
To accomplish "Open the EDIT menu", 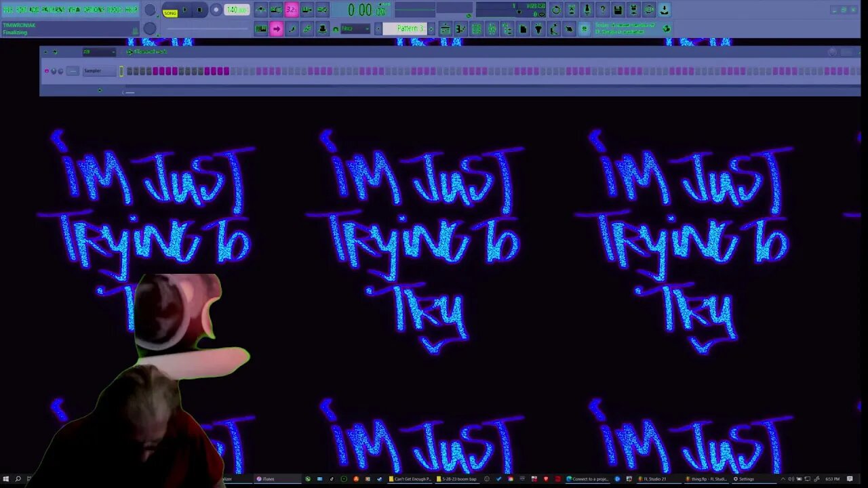I will [x=22, y=9].
